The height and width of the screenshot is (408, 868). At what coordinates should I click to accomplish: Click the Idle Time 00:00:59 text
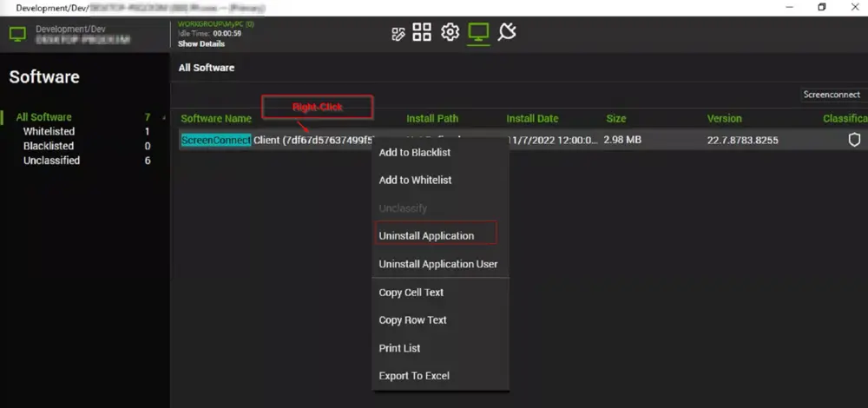[x=209, y=33]
